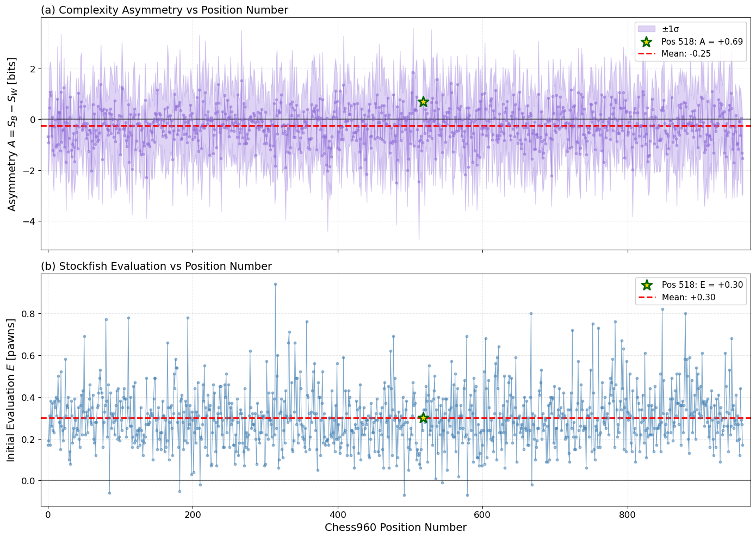The width and height of the screenshot is (756, 538).
Task: Click the 0.8 tick label on evaluation axis
Action: [x=28, y=314]
